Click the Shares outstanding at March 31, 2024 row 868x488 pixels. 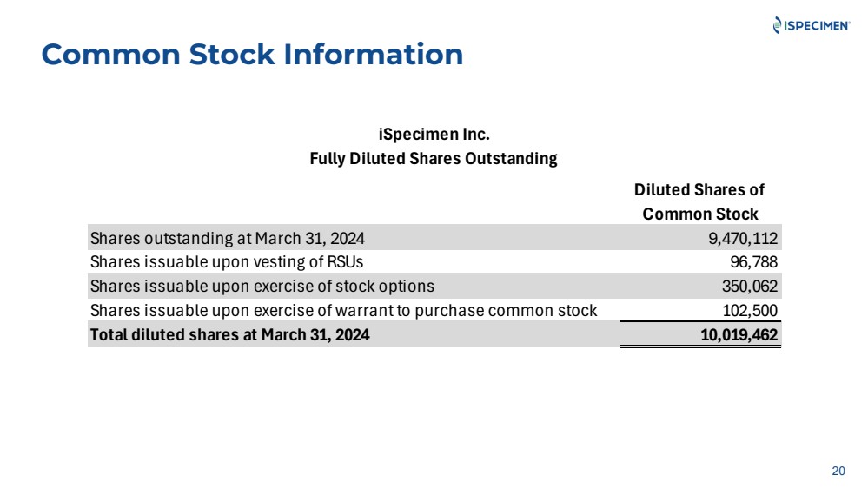[434, 238]
